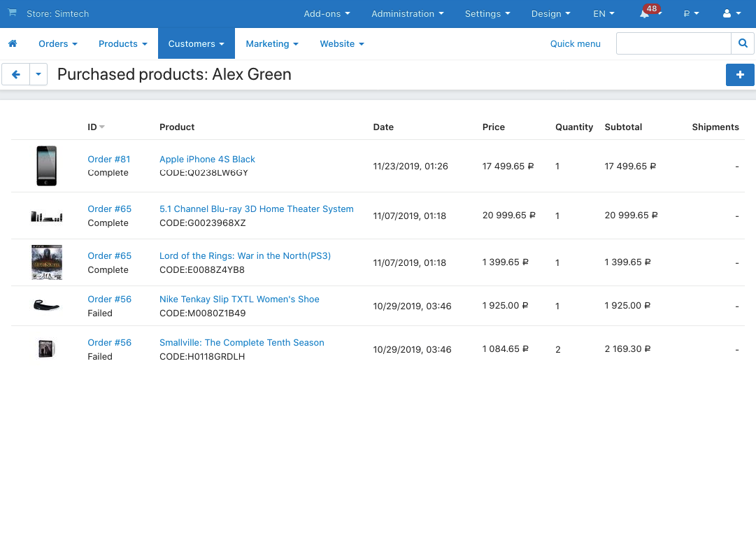
Task: Click the Lord of the Rings thumbnail
Action: pyautogui.click(x=47, y=262)
